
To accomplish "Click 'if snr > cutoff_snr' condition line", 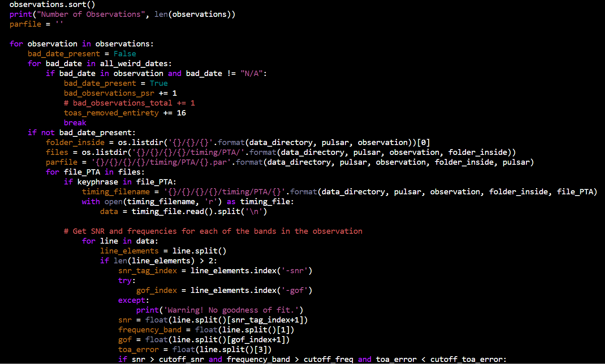I will 312,359.
